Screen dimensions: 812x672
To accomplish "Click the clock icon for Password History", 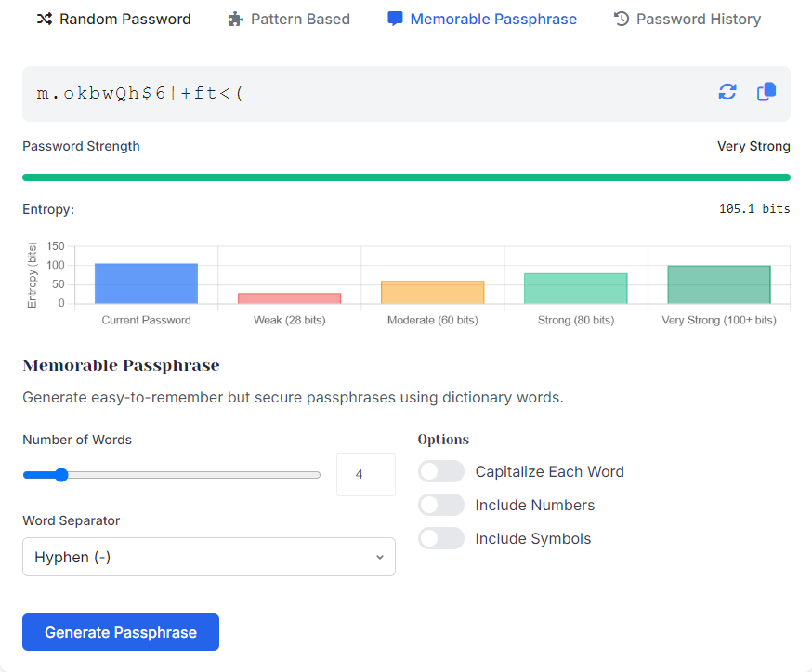I will (x=622, y=20).
